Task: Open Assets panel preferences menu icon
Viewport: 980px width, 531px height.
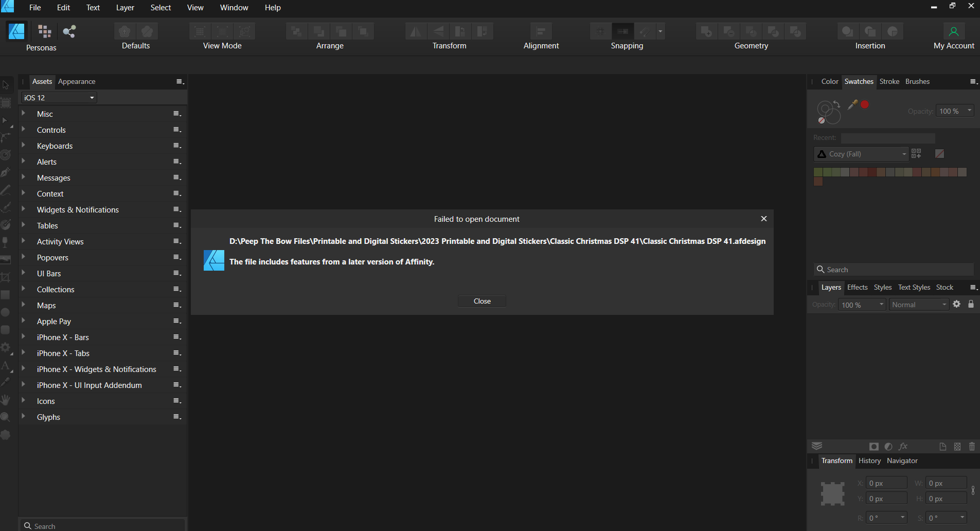Action: pos(180,81)
